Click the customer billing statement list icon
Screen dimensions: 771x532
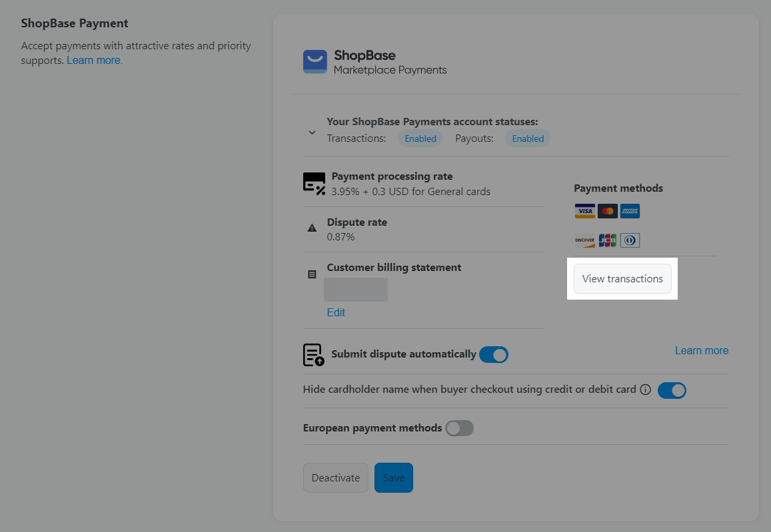(312, 274)
